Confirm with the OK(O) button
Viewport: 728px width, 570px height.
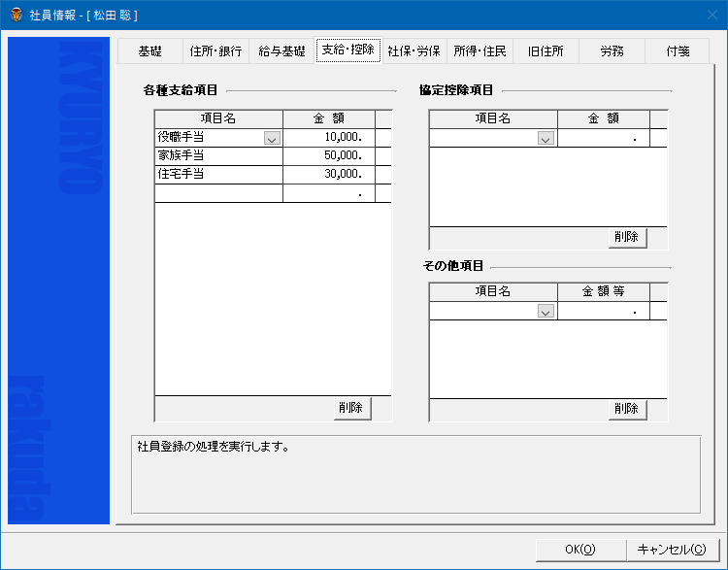[579, 550]
